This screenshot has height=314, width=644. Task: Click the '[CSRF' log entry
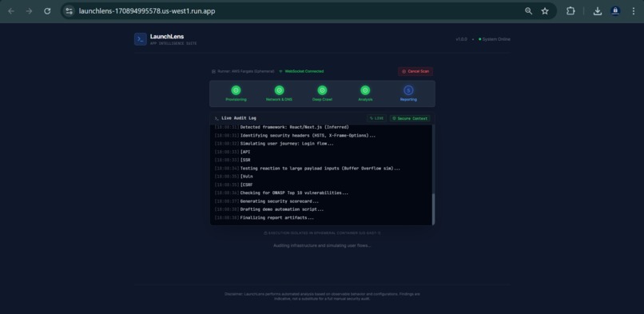point(246,185)
